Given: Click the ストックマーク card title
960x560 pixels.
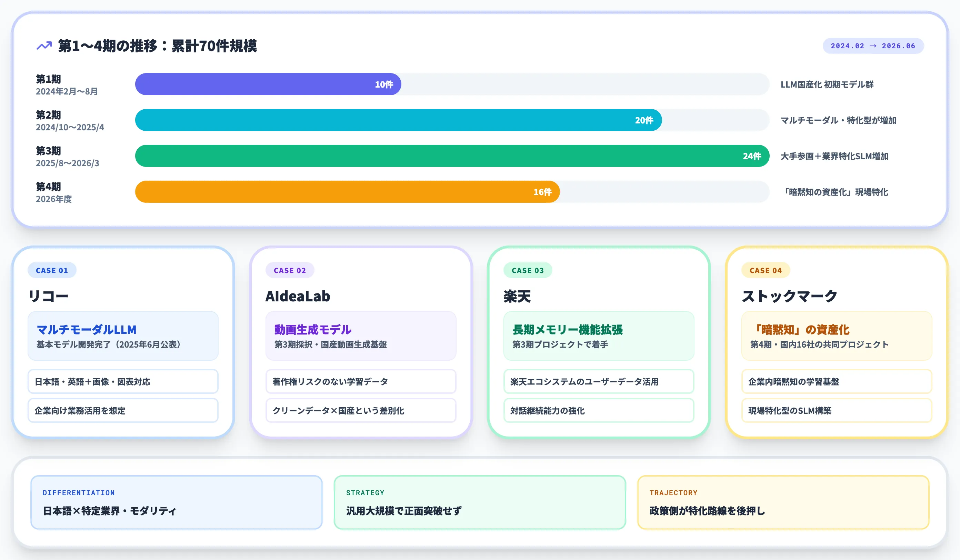Looking at the screenshot, I should (x=789, y=296).
